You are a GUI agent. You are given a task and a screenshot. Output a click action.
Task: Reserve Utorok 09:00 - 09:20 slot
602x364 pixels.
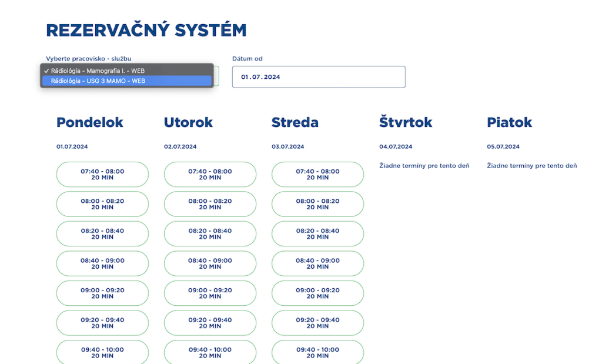click(x=210, y=293)
